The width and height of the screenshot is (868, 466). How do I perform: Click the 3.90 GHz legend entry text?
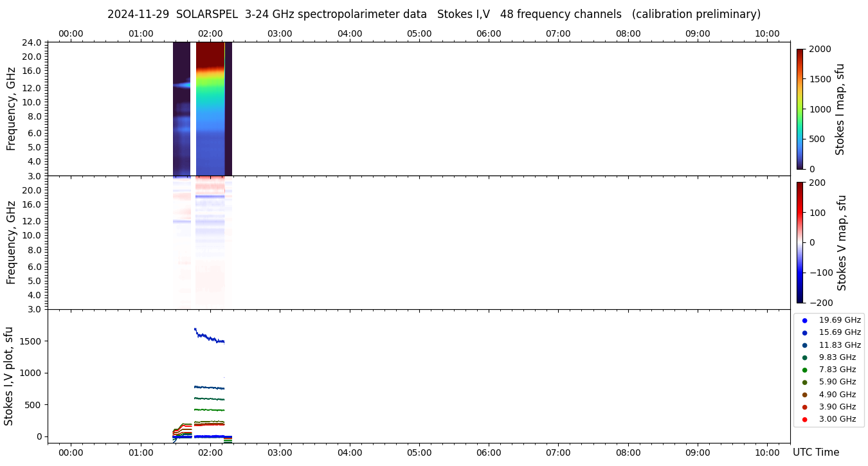coord(837,407)
